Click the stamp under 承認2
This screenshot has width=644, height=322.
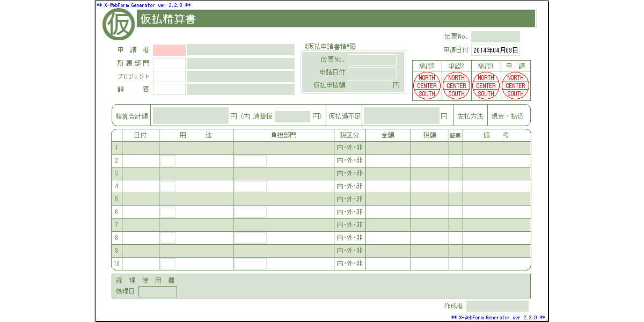coord(456,86)
